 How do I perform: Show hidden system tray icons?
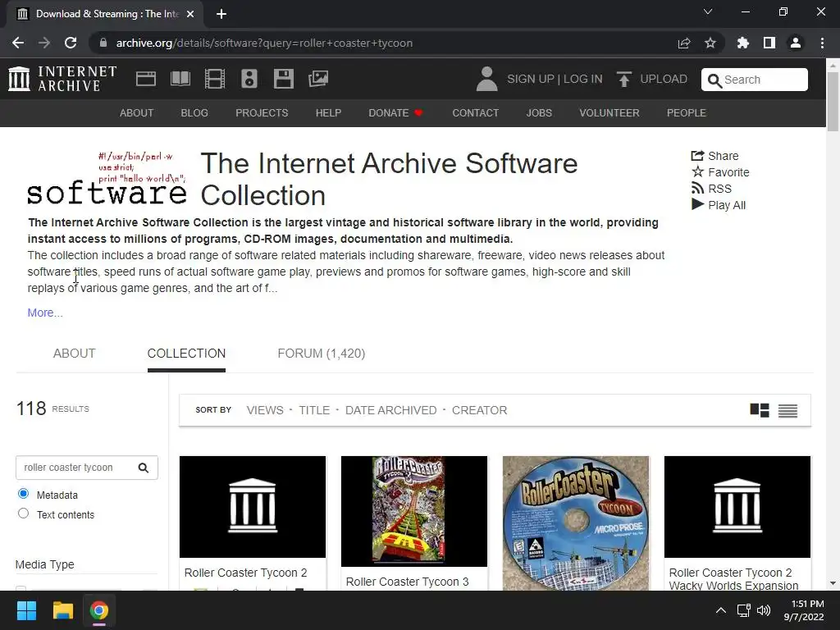pyautogui.click(x=721, y=610)
